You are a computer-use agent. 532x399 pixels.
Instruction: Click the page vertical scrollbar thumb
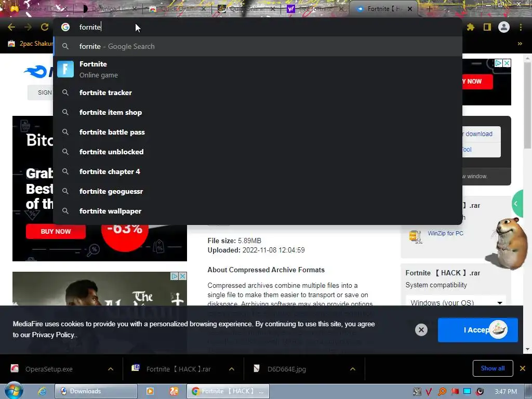tap(528, 105)
